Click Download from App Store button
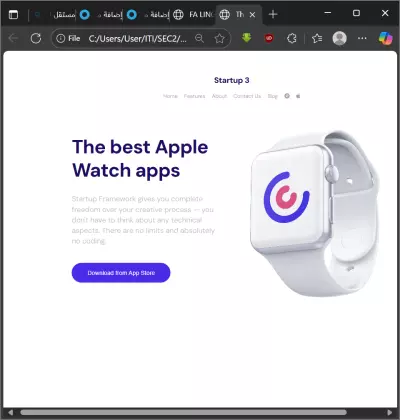Image resolution: width=400 pixels, height=420 pixels. coord(121,273)
